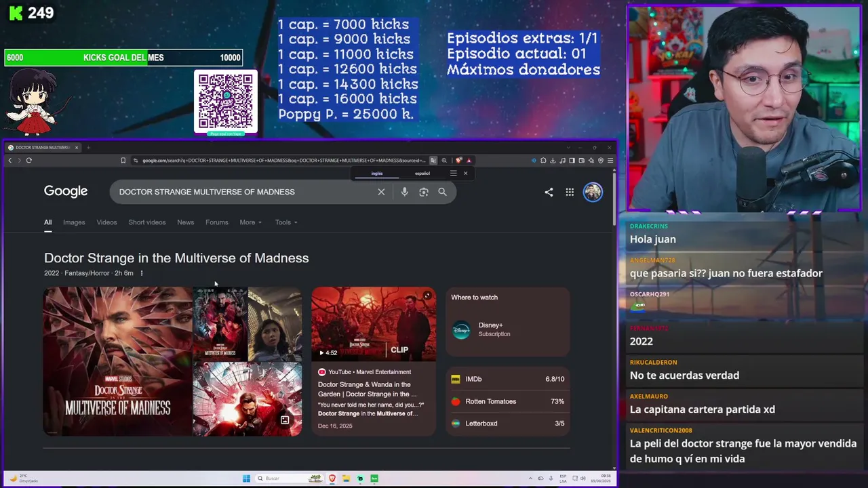
Task: Open Brave Shields lion icon
Action: point(459,161)
